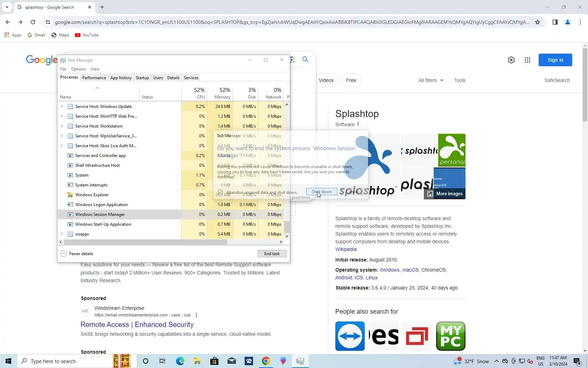Reload the Chrome page

33,22
